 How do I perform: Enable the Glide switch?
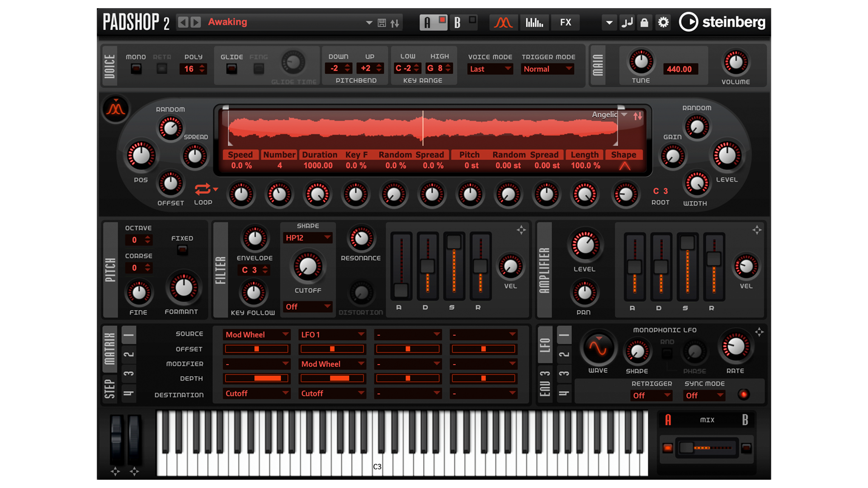(231, 69)
